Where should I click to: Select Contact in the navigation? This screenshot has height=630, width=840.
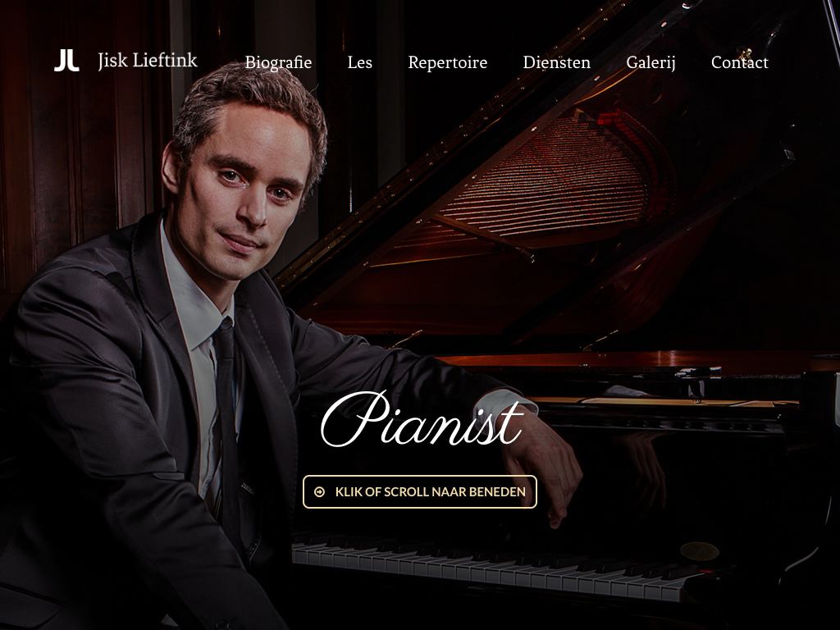click(739, 62)
